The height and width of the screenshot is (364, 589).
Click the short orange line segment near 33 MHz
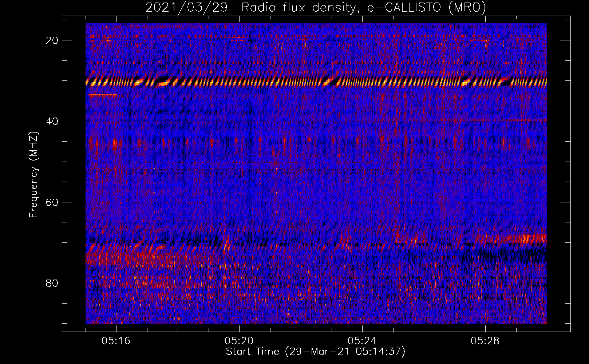pyautogui.click(x=102, y=95)
